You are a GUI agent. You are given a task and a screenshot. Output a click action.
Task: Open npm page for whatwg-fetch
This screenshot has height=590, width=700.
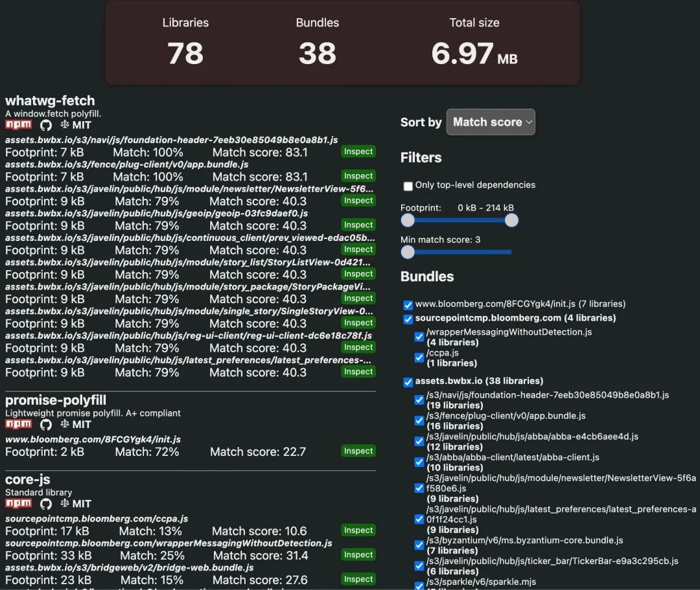(18, 125)
